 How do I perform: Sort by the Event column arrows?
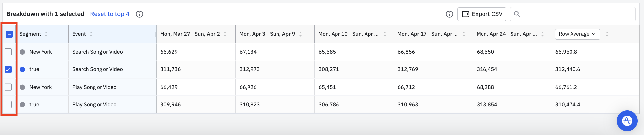pos(91,34)
